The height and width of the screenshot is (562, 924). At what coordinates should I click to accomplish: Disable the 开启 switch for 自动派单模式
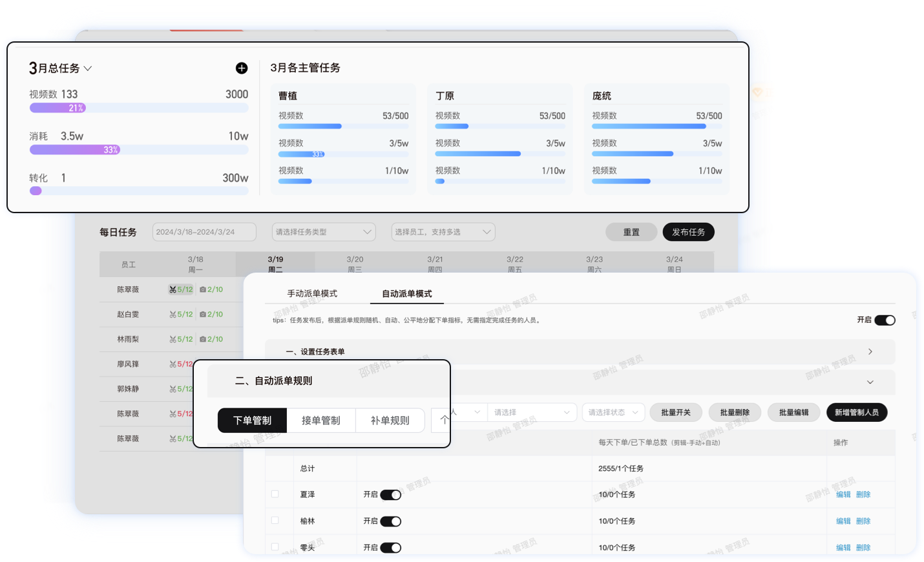click(886, 319)
